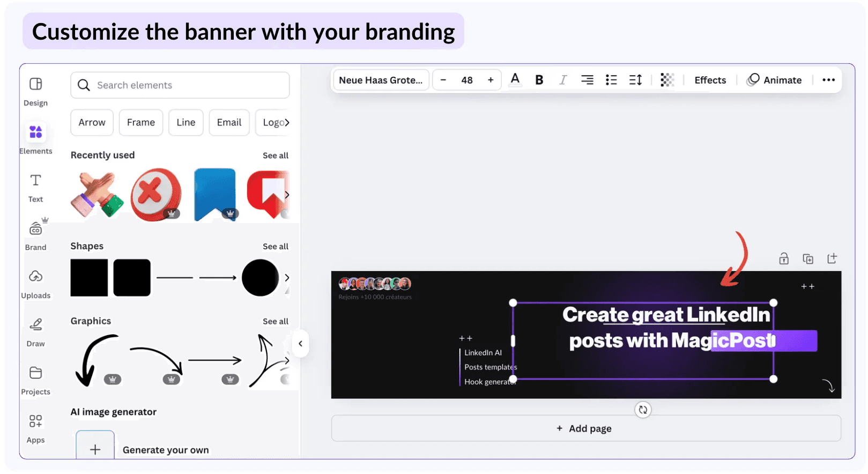Image resolution: width=868 pixels, height=474 pixels.
Task: Open the Text sidebar tool
Action: point(36,188)
